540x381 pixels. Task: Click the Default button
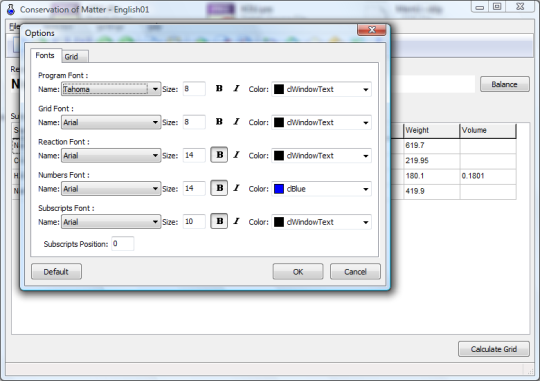pos(56,271)
